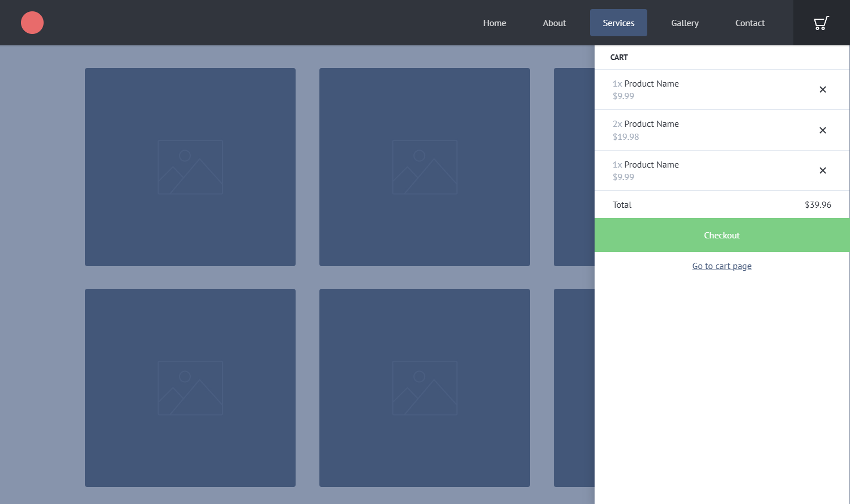Click the red circle logo
850x504 pixels.
click(x=32, y=23)
